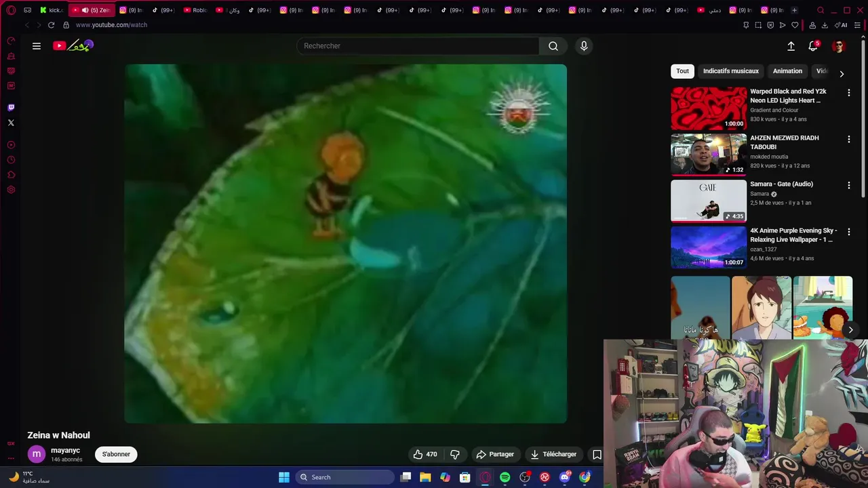Image resolution: width=868 pixels, height=488 pixels.
Task: Open the mayanyc channel avatar
Action: tap(37, 454)
